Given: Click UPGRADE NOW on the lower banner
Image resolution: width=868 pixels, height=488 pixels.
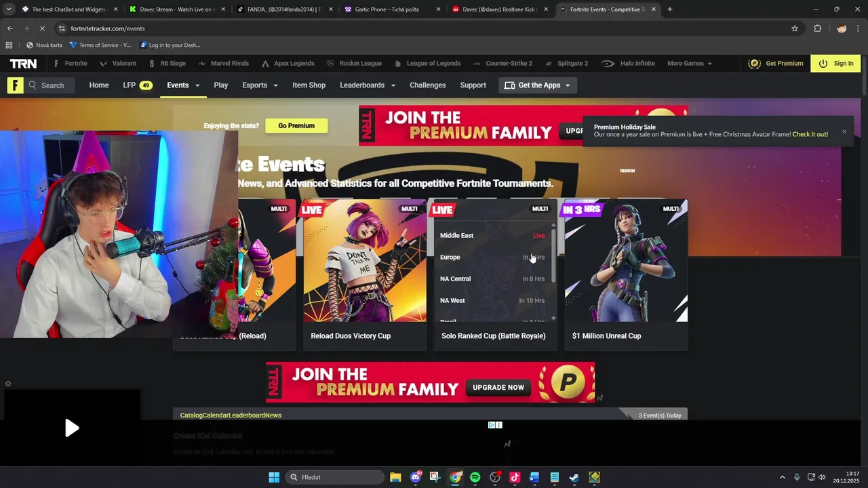Looking at the screenshot, I should pyautogui.click(x=498, y=387).
